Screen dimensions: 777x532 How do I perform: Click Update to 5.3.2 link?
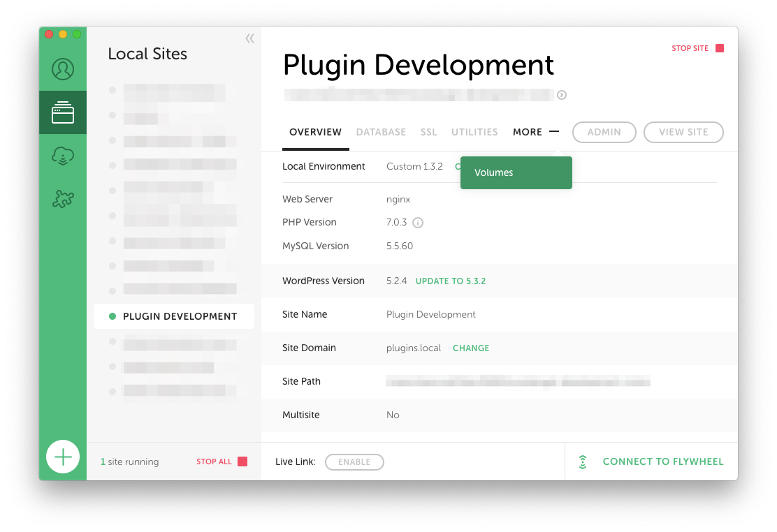[451, 281]
